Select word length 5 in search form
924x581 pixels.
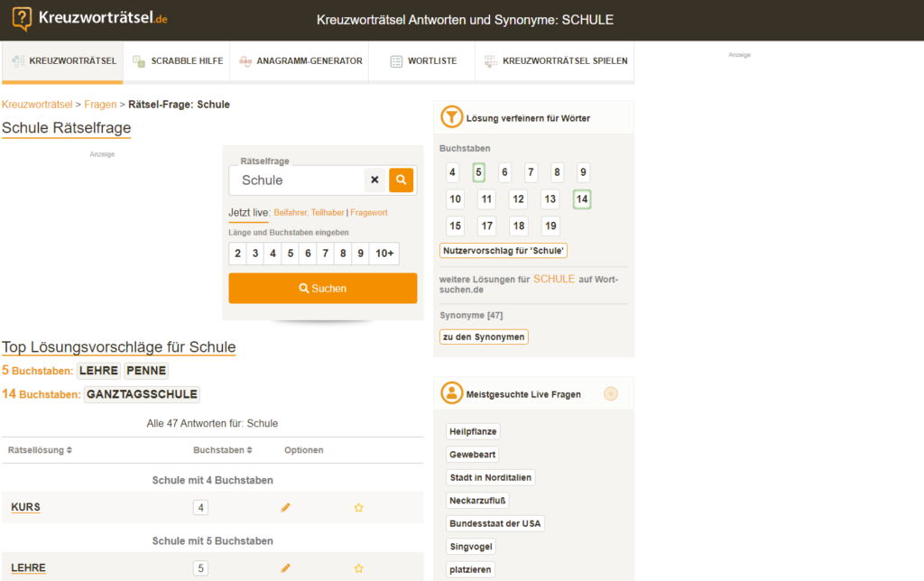[291, 254]
